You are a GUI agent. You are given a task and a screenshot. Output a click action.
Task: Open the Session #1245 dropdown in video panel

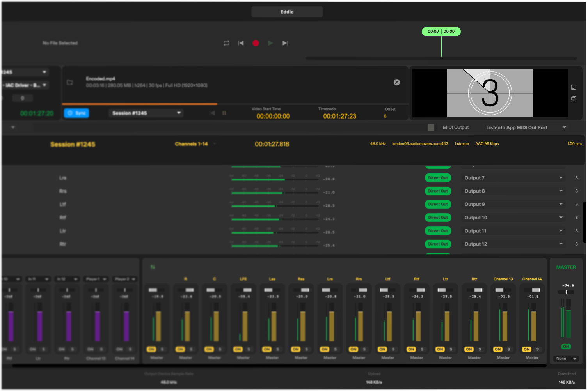(x=146, y=113)
